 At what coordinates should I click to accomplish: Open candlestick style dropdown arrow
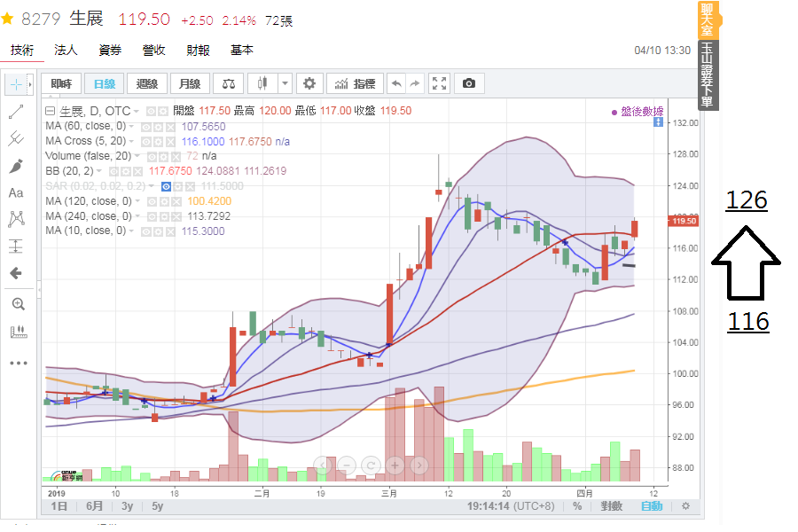[285, 83]
